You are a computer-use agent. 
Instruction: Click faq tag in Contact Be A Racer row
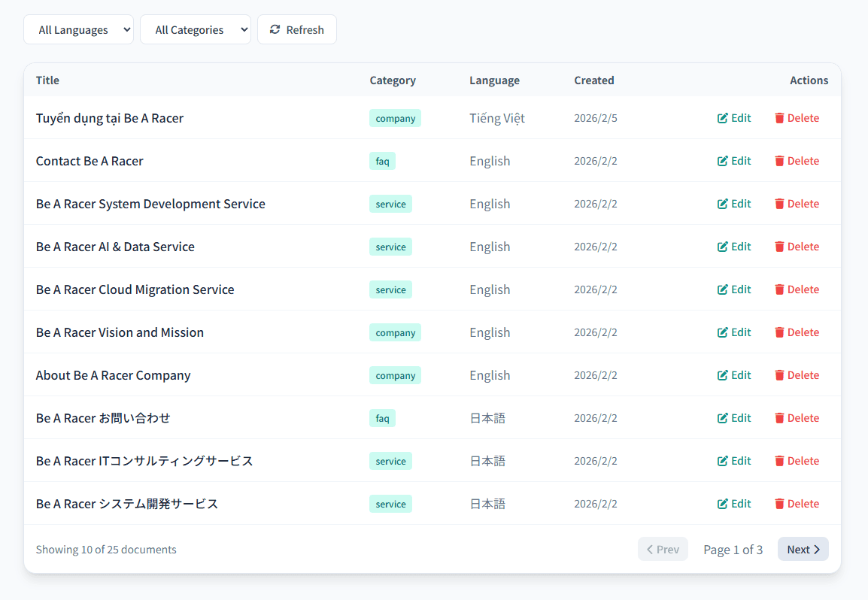383,161
